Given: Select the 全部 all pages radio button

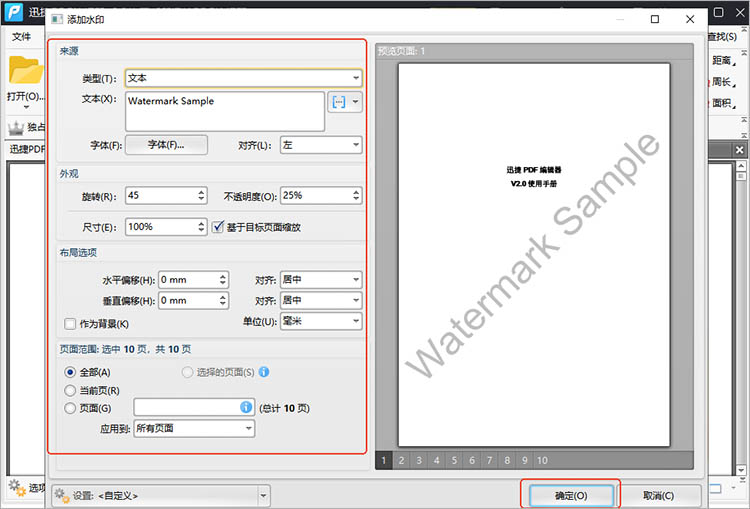Looking at the screenshot, I should pos(70,372).
